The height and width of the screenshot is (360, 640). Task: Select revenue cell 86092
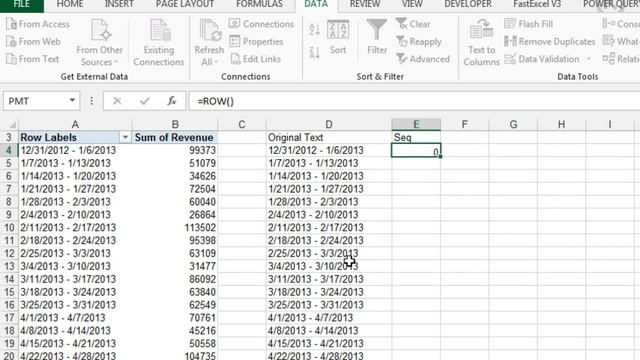[175, 279]
